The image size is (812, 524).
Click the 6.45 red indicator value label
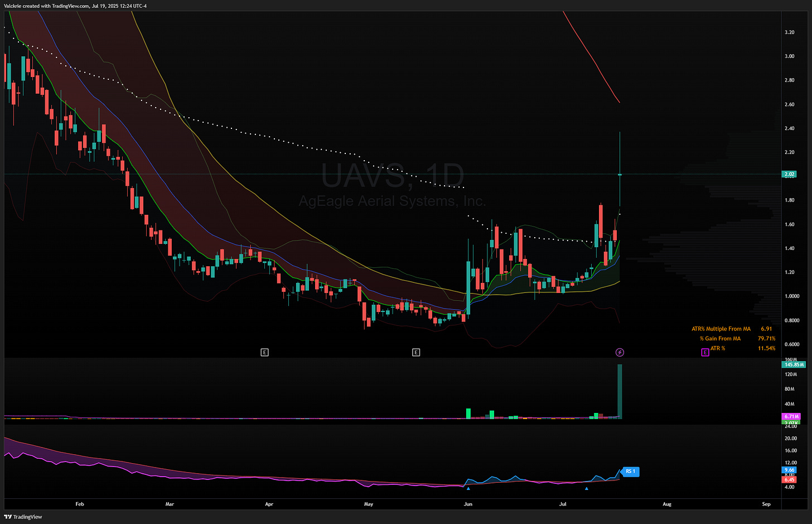coord(790,479)
